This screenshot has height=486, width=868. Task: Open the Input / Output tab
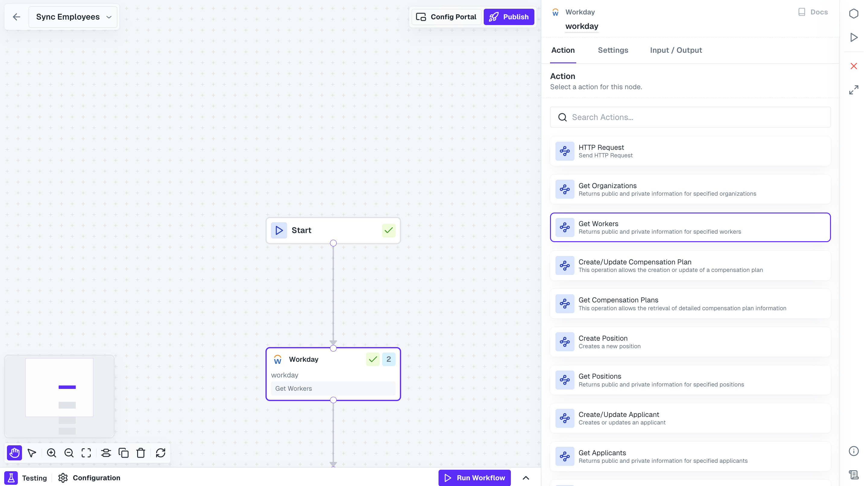pos(676,50)
